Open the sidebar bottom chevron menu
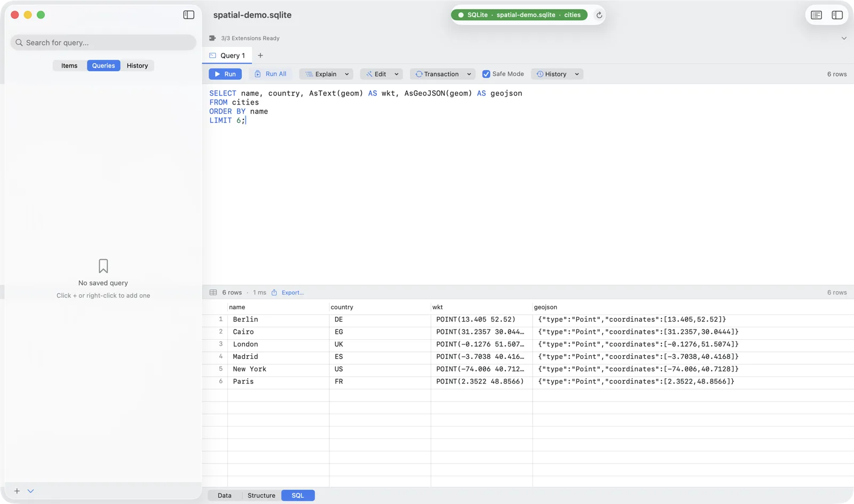854x504 pixels. 30,491
